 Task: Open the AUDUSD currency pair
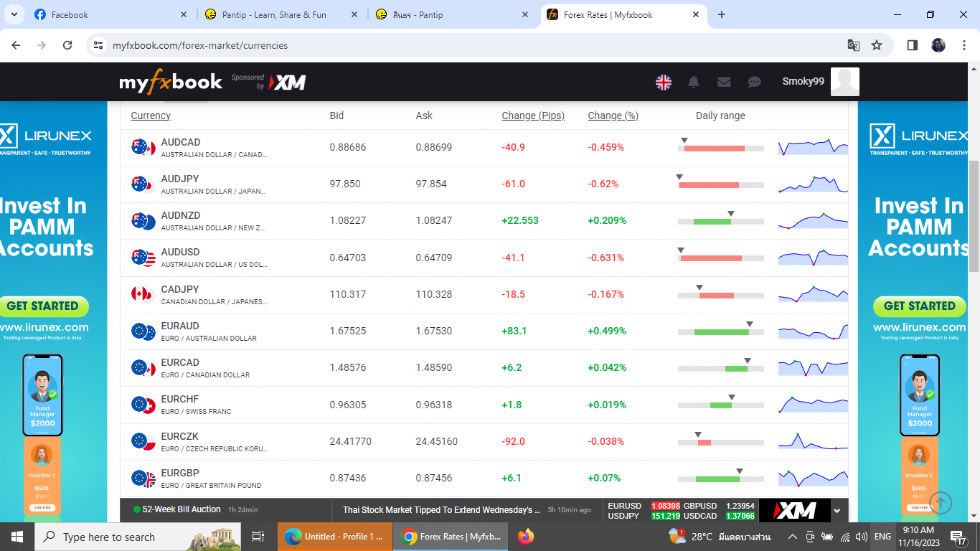point(181,252)
